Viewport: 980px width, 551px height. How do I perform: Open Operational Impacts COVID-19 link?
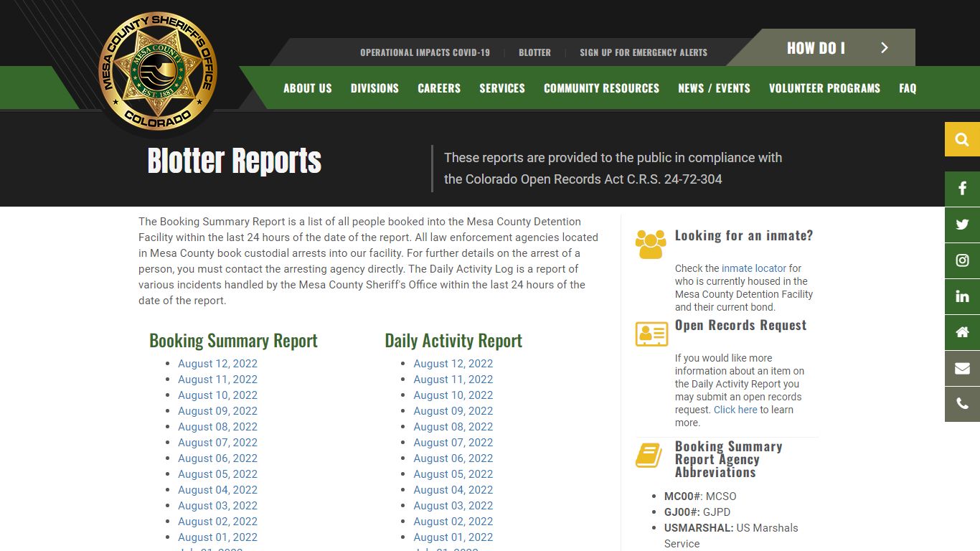[425, 52]
